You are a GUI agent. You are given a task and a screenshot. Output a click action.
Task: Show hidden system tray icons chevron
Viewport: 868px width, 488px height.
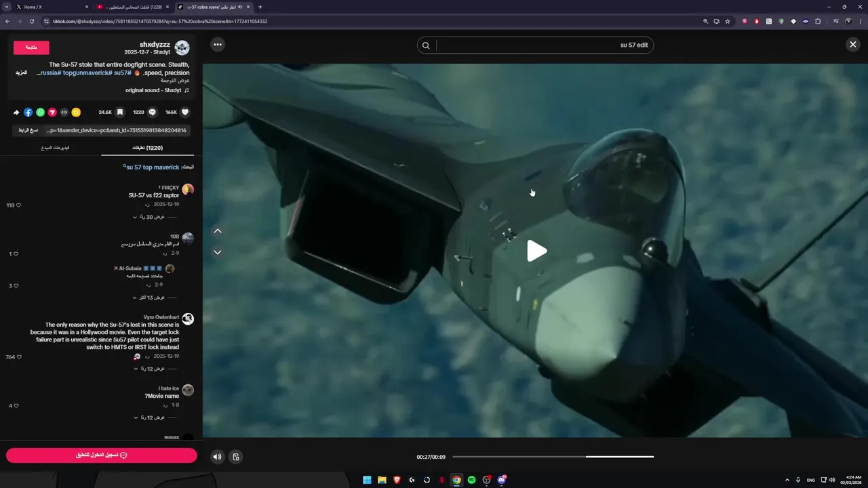pyautogui.click(x=787, y=480)
